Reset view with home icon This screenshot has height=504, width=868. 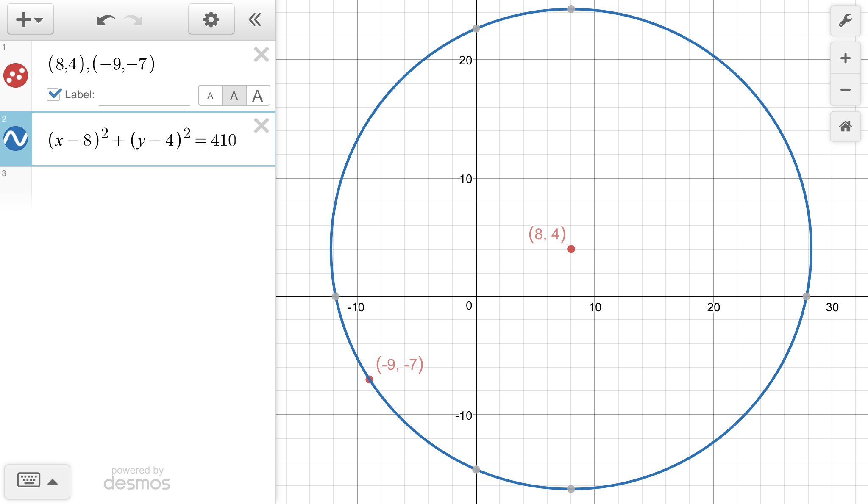pos(845,126)
